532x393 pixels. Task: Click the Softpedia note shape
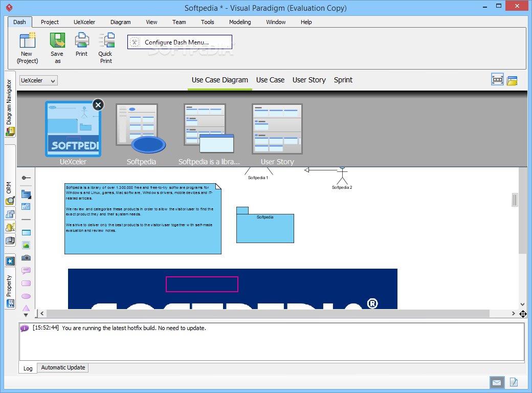point(143,219)
